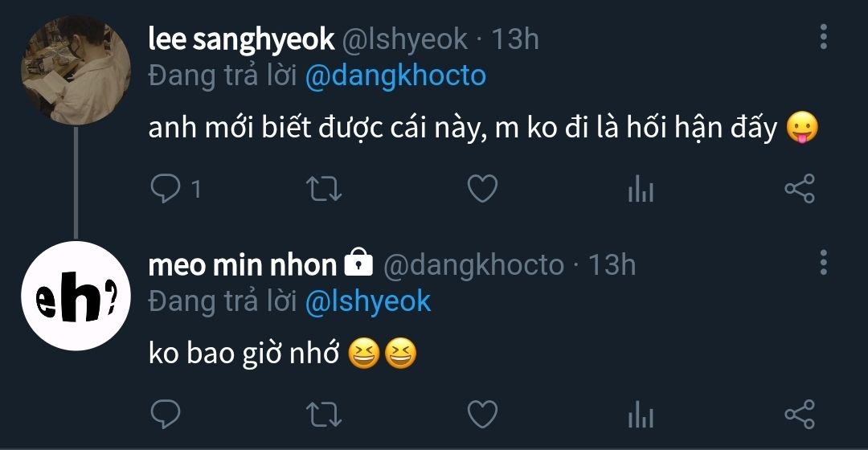Share lee sanghyeok's tweet
This screenshot has height=450, width=868.
[799, 189]
